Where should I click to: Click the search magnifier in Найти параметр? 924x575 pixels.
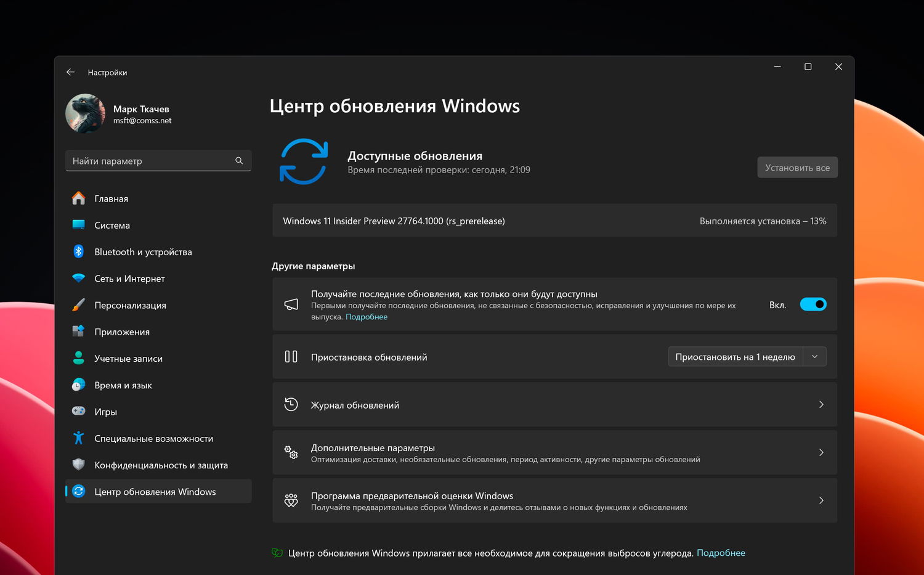coord(239,160)
